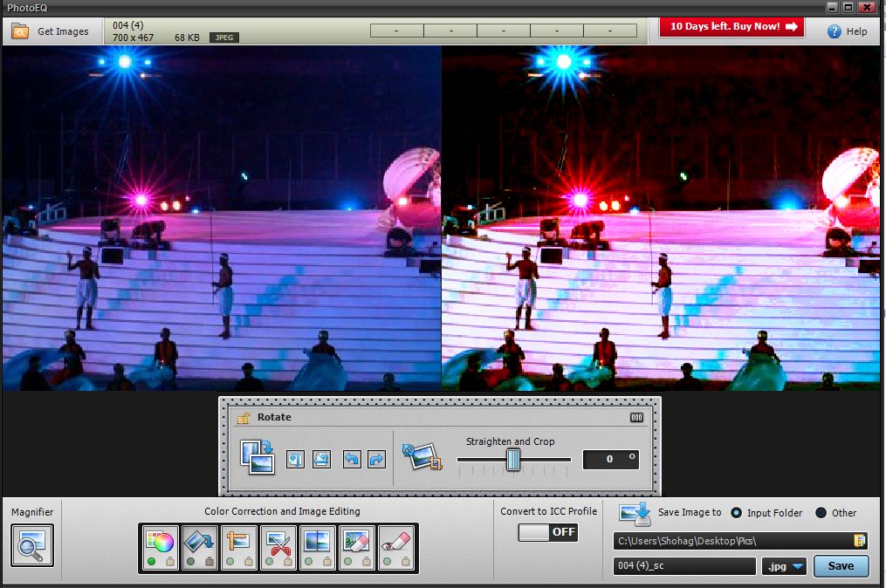
Task: Rotate image right with clockwise arrow
Action: click(x=376, y=459)
